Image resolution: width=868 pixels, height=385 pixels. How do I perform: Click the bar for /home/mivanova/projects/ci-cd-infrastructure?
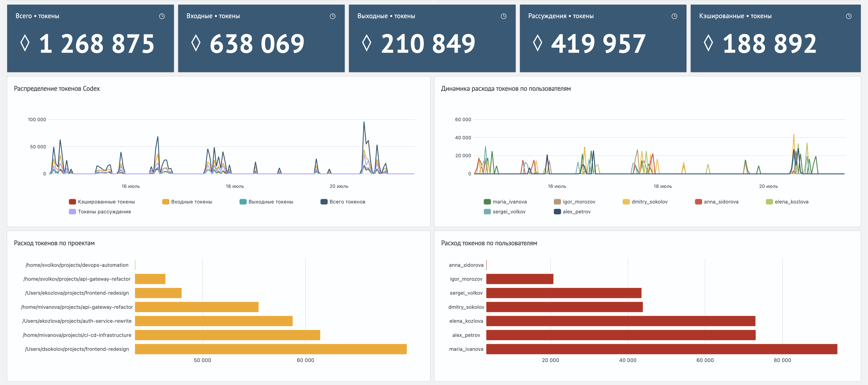point(227,335)
